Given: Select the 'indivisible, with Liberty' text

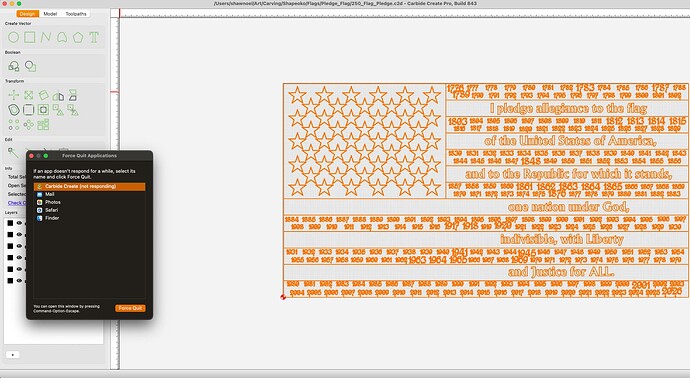Looking at the screenshot, I should (x=562, y=239).
